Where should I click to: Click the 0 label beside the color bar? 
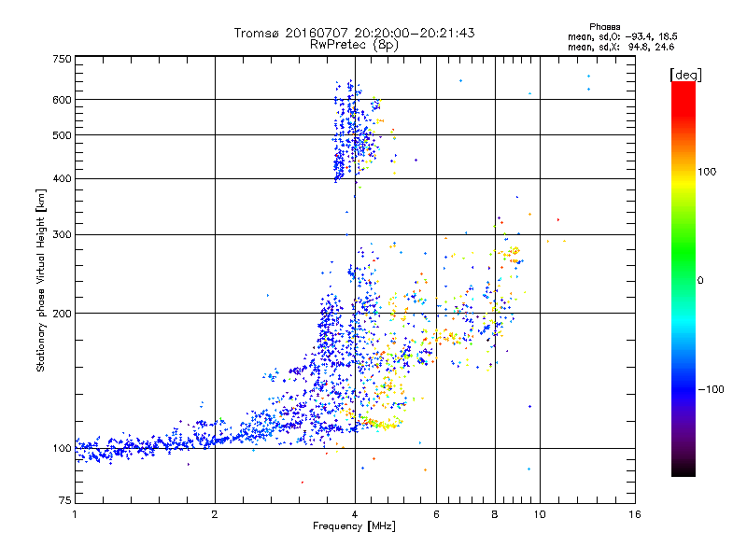pos(700,280)
